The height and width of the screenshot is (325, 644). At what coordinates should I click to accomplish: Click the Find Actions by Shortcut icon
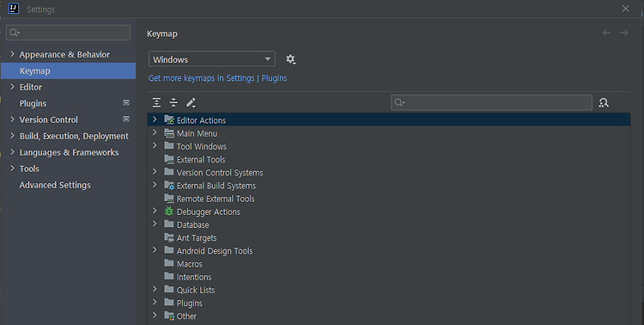(604, 102)
